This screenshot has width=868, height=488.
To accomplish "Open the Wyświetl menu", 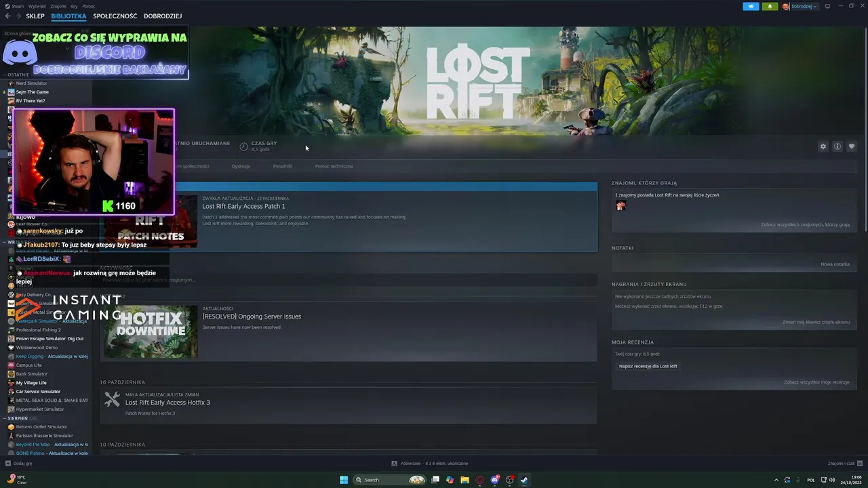I will point(37,6).
